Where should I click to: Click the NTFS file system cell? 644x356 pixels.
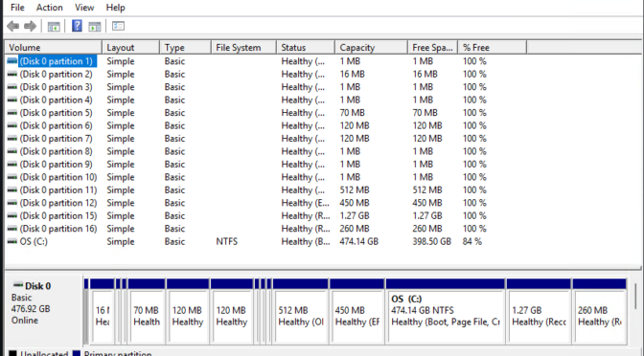click(x=227, y=241)
